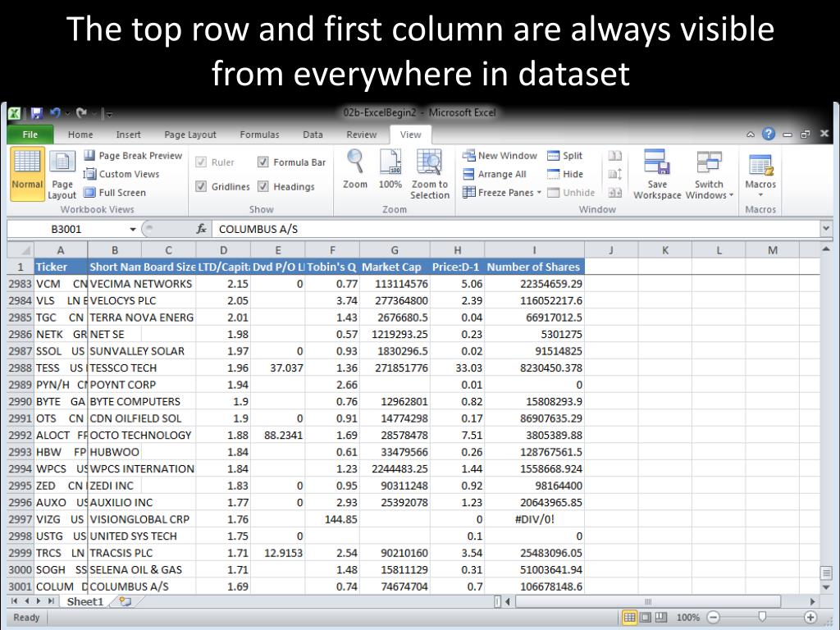Adjust the zoom slider handle
840x630 pixels.
coord(762,617)
